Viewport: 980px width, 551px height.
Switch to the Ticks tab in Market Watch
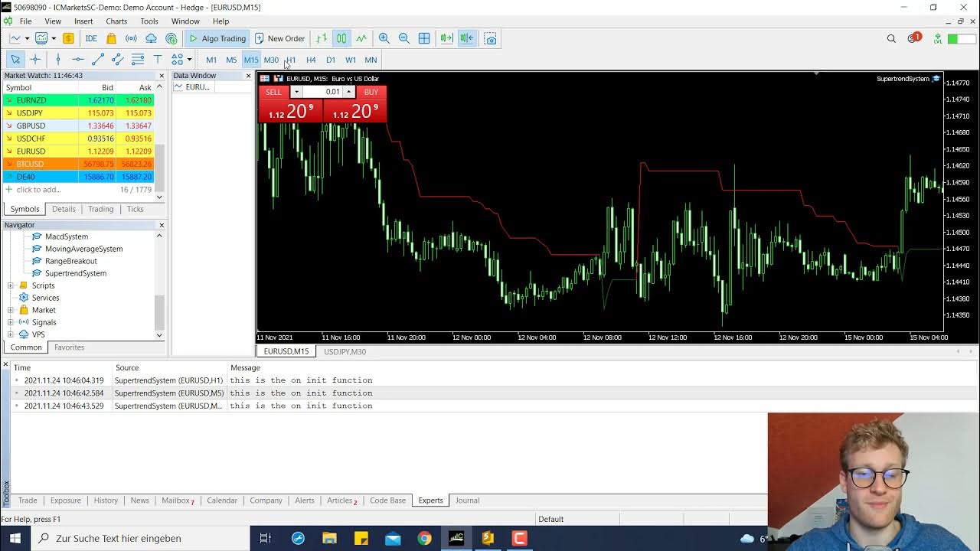click(x=135, y=209)
